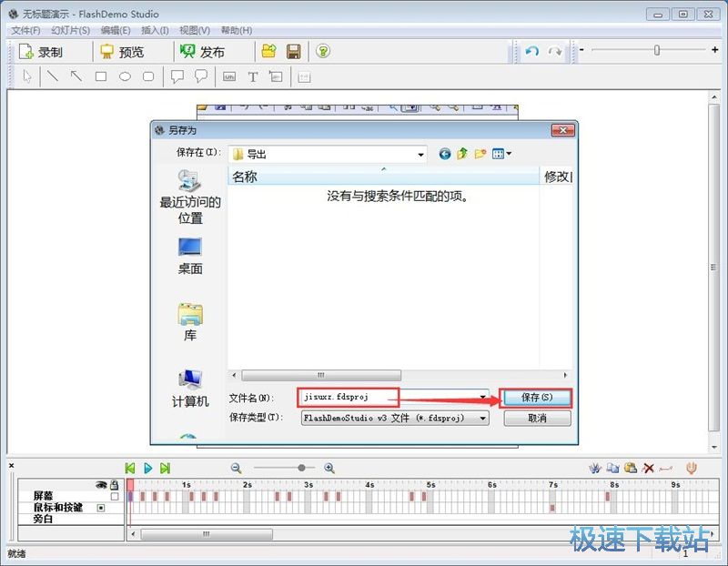Screen dimensions: 728x566
Task: Create new folder icon in dialog
Action: 480,154
